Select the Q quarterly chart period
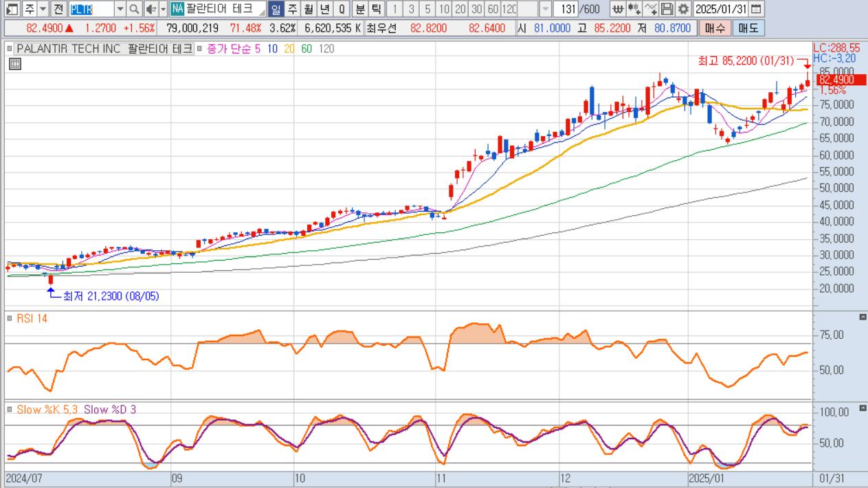Screen dimensions: 868x488 click(x=341, y=9)
